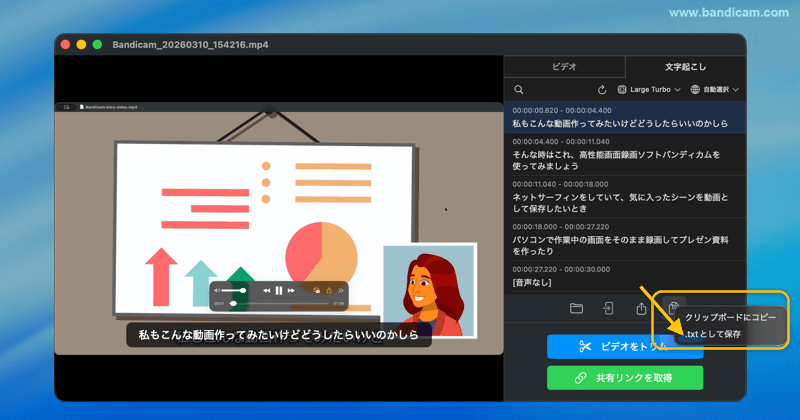Viewport: 800px width, 420px height.
Task: Click timestamp 00:00:00.620 - 00:00:04.400
Action: point(562,111)
